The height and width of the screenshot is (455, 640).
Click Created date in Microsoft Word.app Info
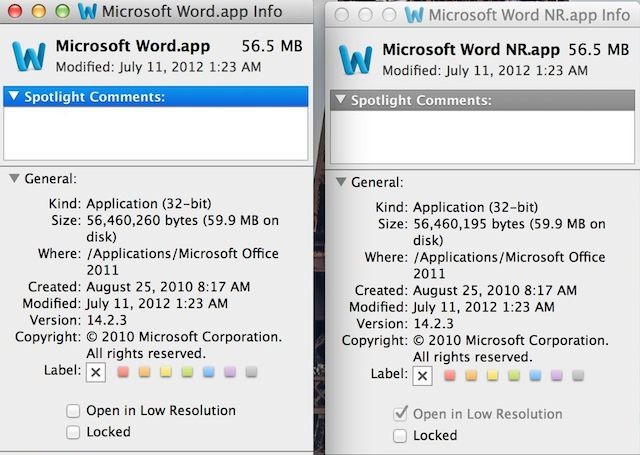tap(168, 287)
